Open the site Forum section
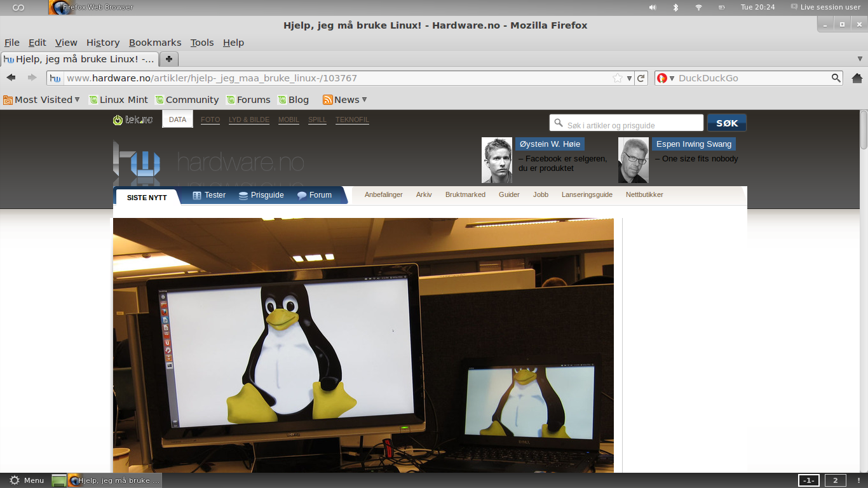Image resolution: width=868 pixels, height=488 pixels. point(315,195)
